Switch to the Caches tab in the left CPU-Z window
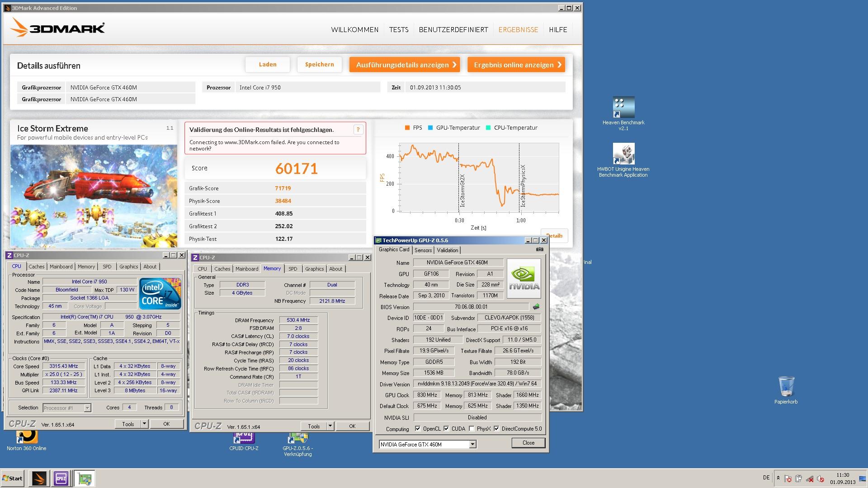The width and height of the screenshot is (868, 488). (37, 267)
